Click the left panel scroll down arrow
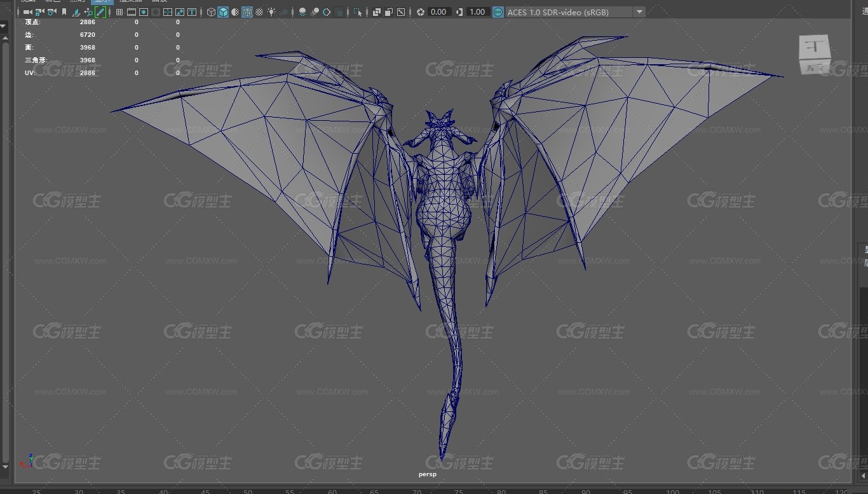 [x=5, y=467]
